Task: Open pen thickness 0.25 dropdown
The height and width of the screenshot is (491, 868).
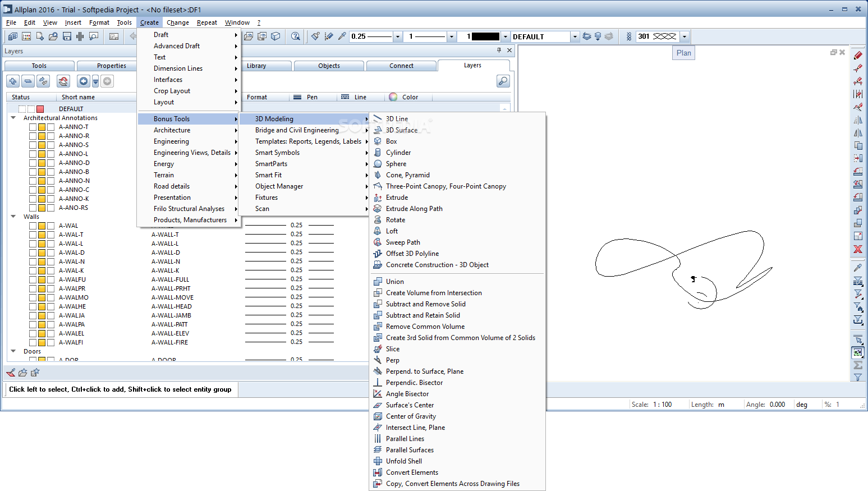Action: (x=398, y=36)
